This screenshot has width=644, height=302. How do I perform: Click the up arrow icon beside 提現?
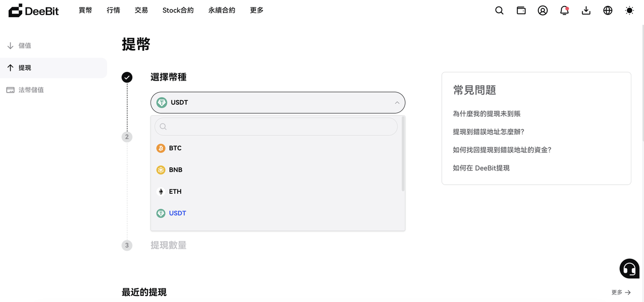click(x=10, y=67)
